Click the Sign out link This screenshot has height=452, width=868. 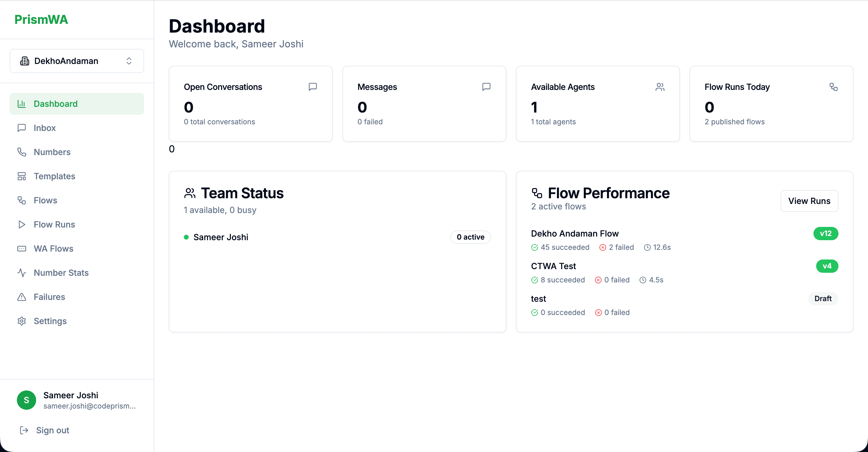click(52, 430)
